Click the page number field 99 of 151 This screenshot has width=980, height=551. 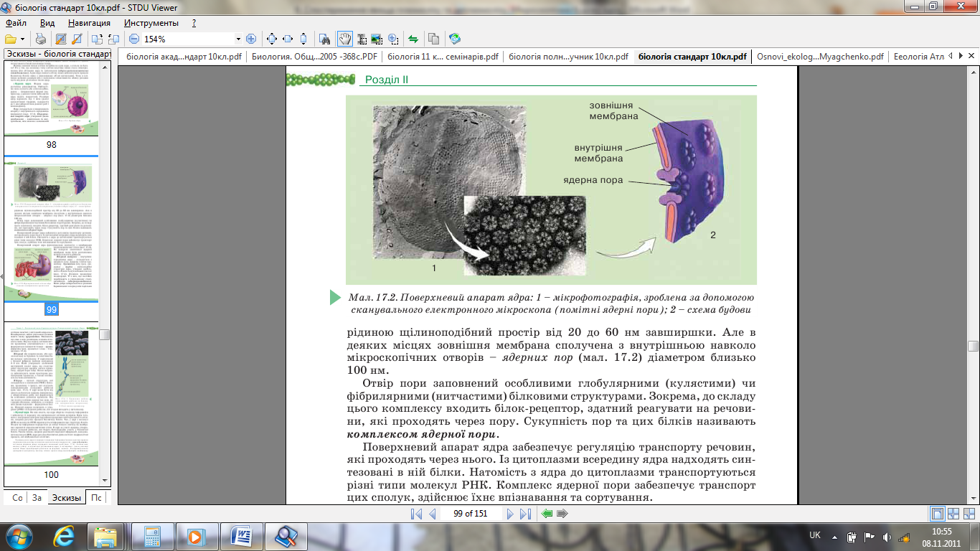(471, 514)
